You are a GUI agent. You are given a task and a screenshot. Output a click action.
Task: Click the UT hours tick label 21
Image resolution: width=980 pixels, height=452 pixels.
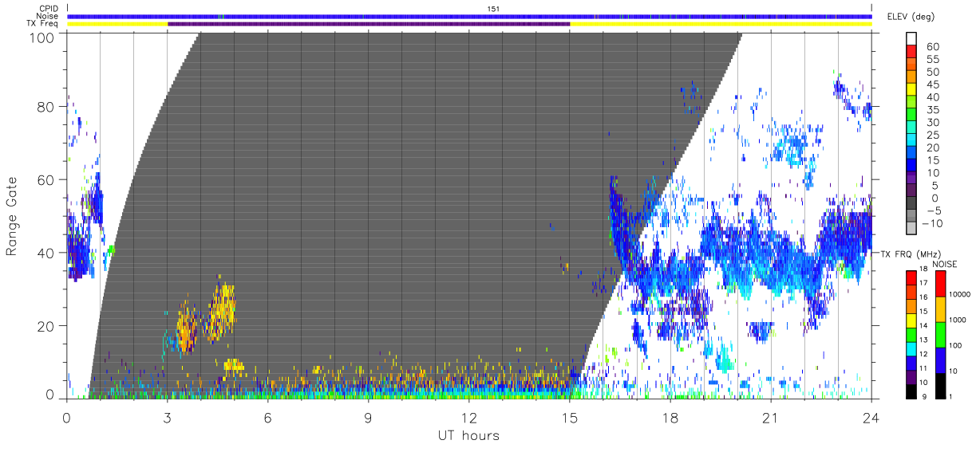[771, 417]
